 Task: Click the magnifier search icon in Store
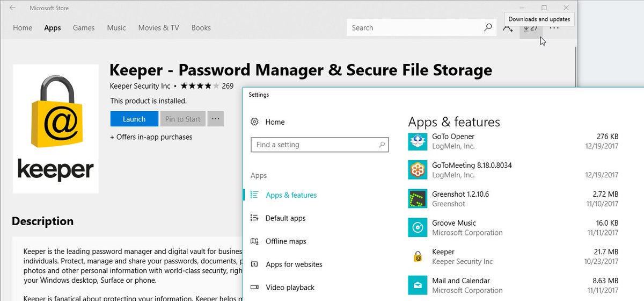point(488,27)
